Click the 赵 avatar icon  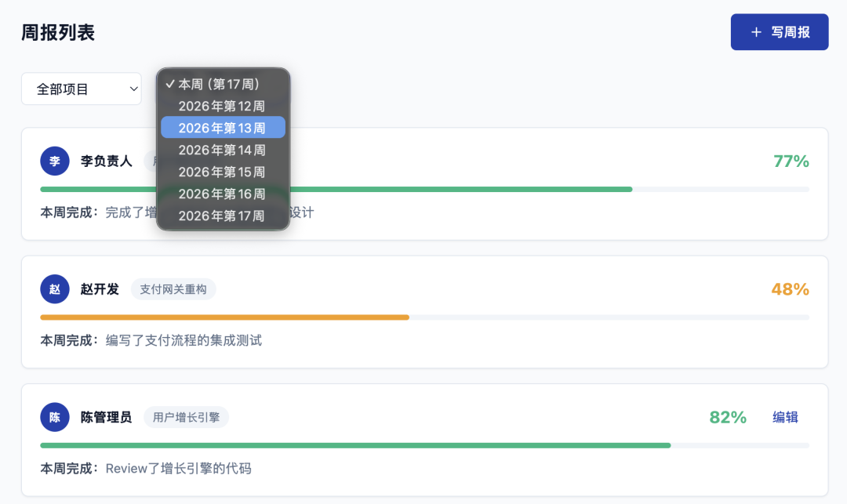(55, 289)
